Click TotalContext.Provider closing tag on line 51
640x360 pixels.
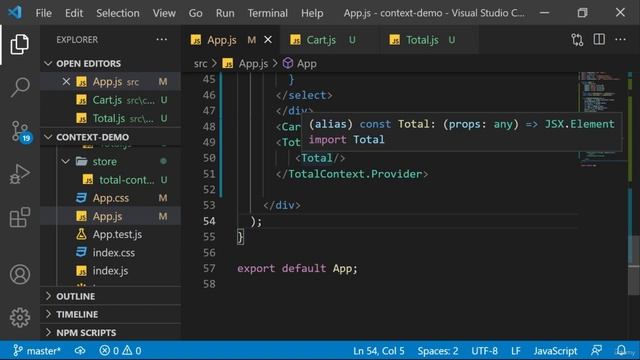(352, 174)
